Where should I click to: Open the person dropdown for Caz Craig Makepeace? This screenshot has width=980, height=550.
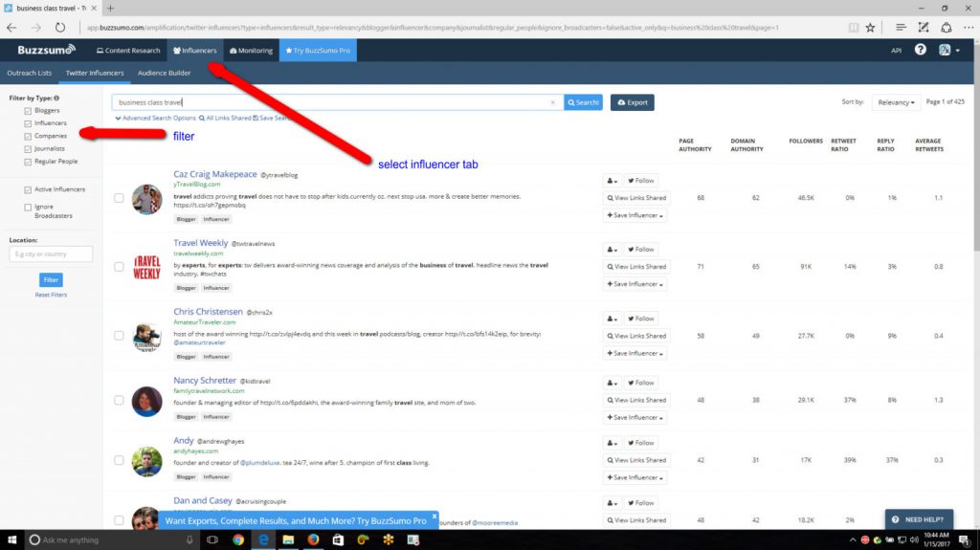pos(612,181)
